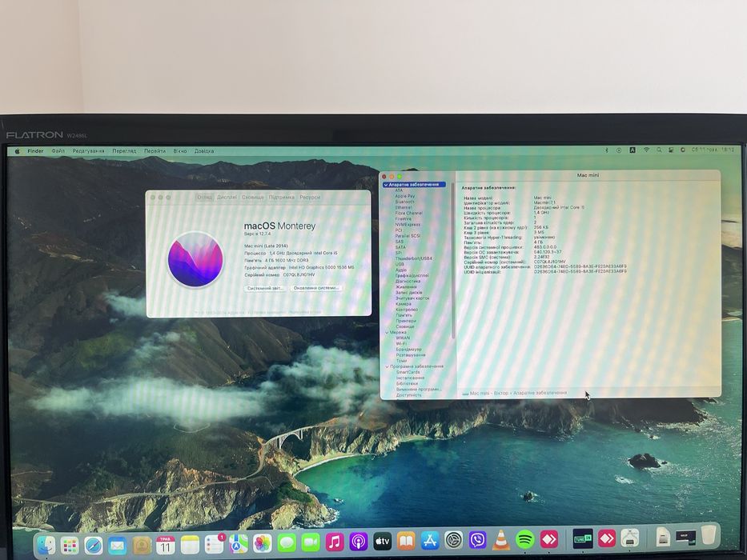Select Apple Pay in sidebar
Image resolution: width=747 pixels, height=560 pixels.
click(405, 196)
